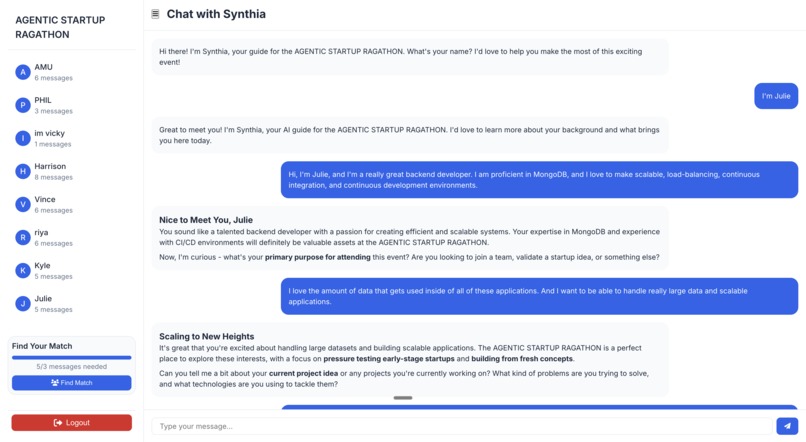Click the AGENTIC STARTUP RAGATHON title
This screenshot has width=806, height=442.
[x=60, y=27]
